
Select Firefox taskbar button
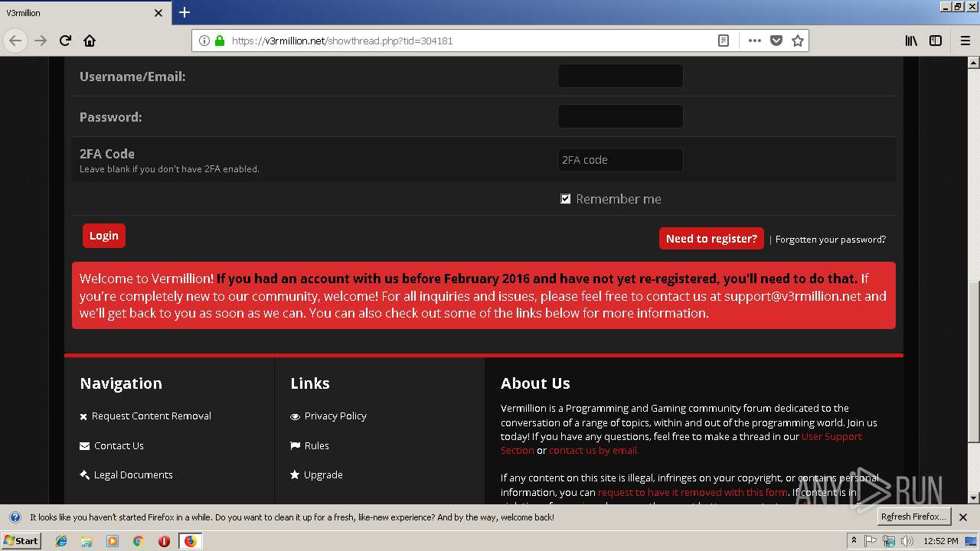point(190,541)
